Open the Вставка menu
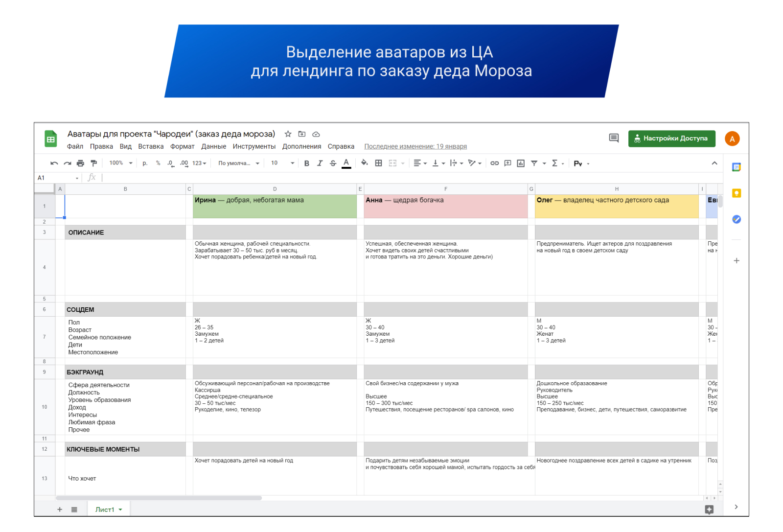The image size is (783, 532). coord(151,146)
